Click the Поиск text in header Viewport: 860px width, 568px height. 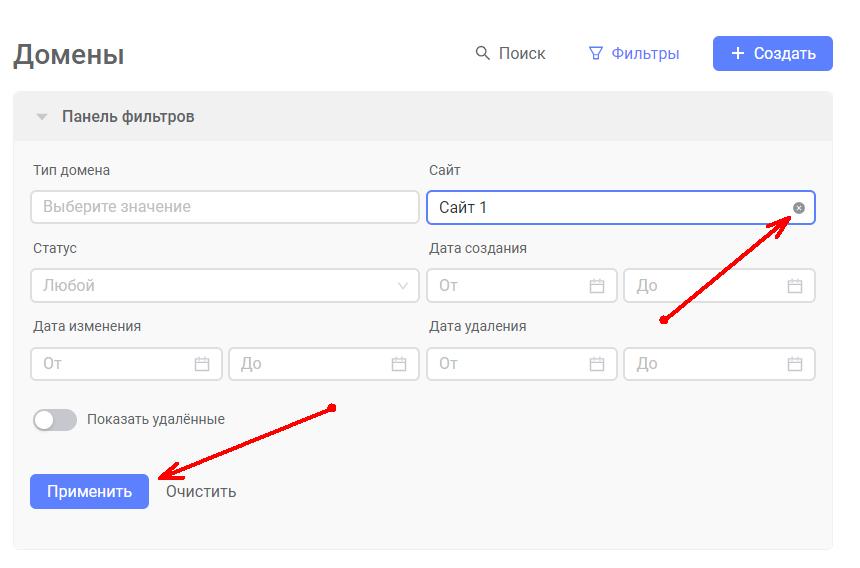522,53
